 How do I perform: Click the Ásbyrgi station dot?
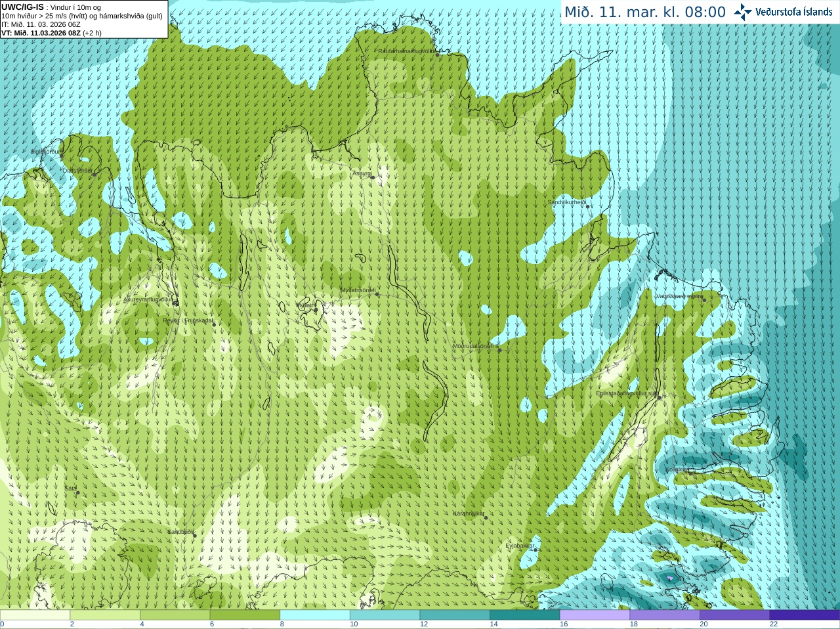coord(372,177)
